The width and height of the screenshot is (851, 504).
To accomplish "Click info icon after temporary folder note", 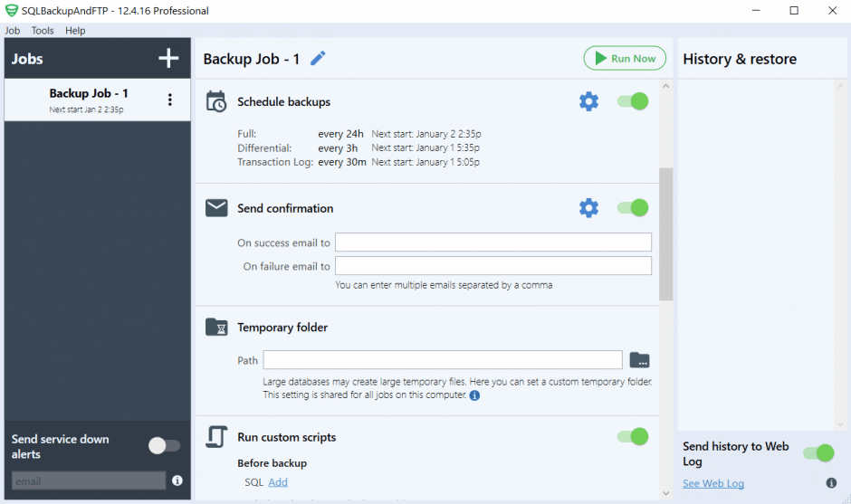I will [x=475, y=395].
